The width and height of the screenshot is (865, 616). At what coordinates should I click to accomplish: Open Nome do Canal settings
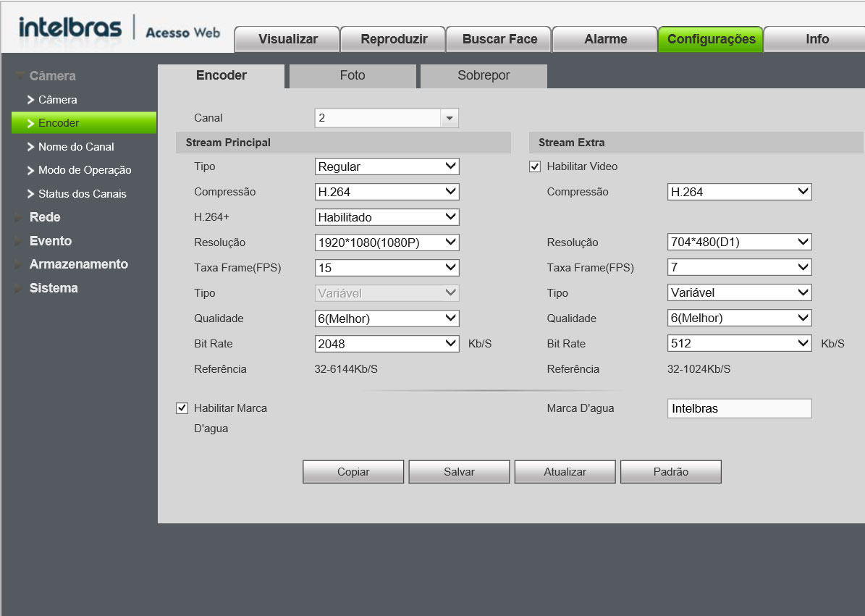coord(76,147)
